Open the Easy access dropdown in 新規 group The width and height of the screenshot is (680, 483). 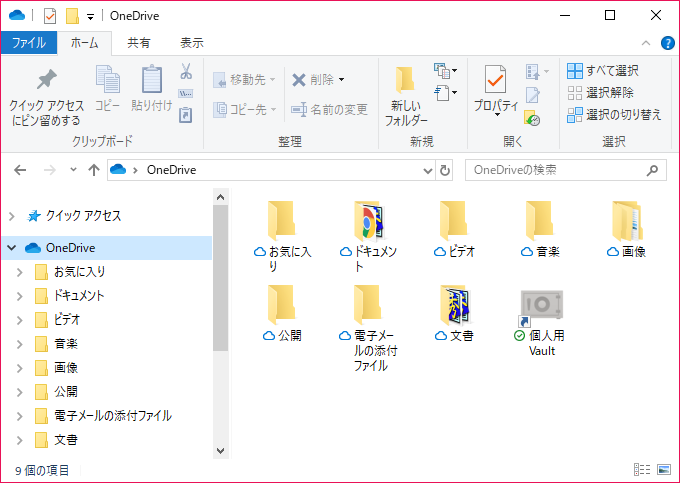coord(445,93)
